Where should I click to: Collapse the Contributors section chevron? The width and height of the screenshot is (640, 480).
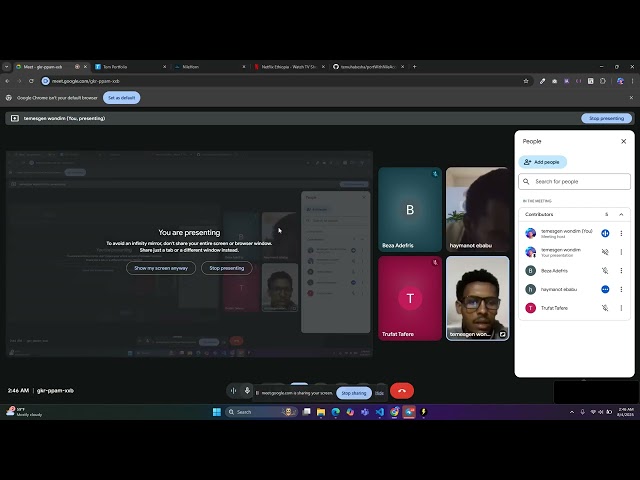621,214
